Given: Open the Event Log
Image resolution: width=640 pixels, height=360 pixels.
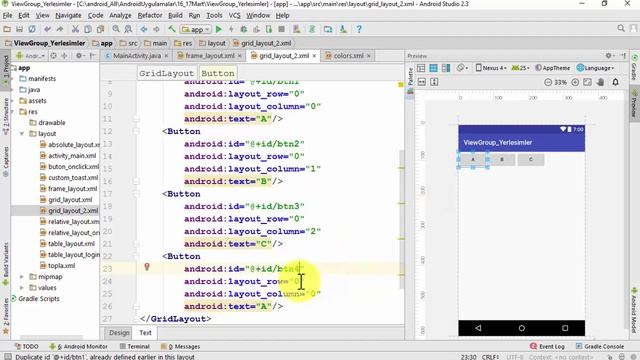Looking at the screenshot, I should click(547, 347).
